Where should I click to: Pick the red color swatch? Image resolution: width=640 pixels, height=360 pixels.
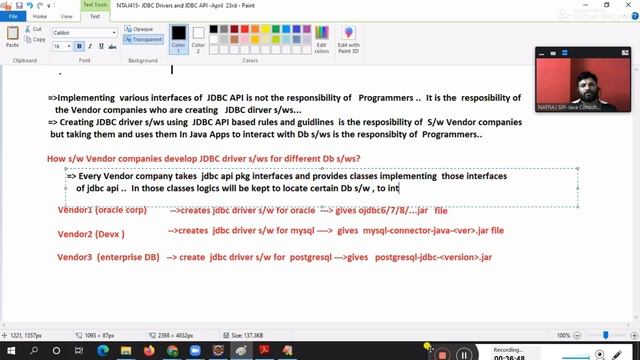click(244, 29)
